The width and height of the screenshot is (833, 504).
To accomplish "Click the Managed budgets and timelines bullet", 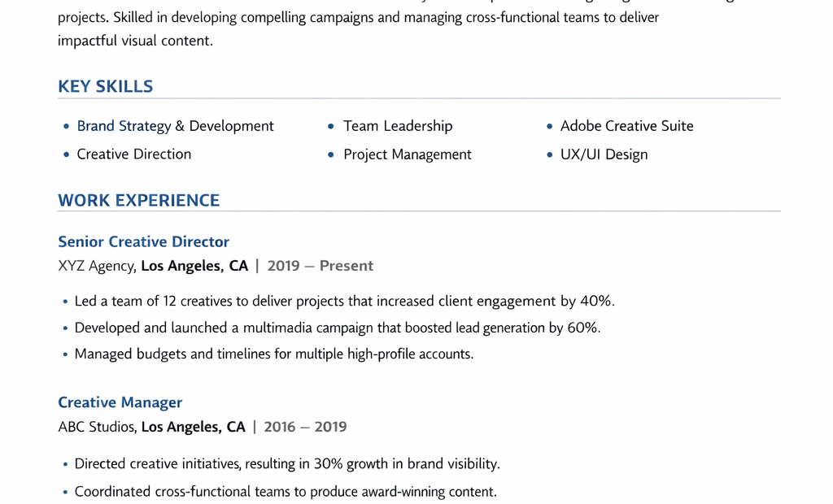I will [x=273, y=354].
